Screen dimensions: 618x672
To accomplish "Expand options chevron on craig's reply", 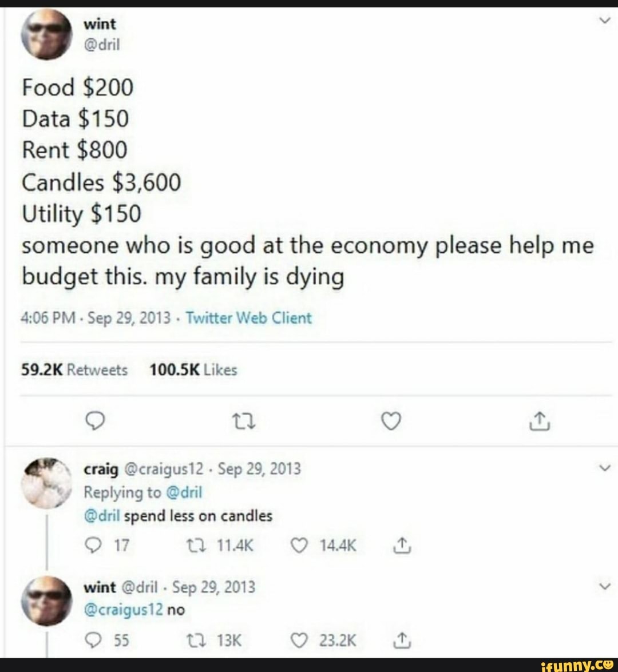I will pyautogui.click(x=604, y=468).
